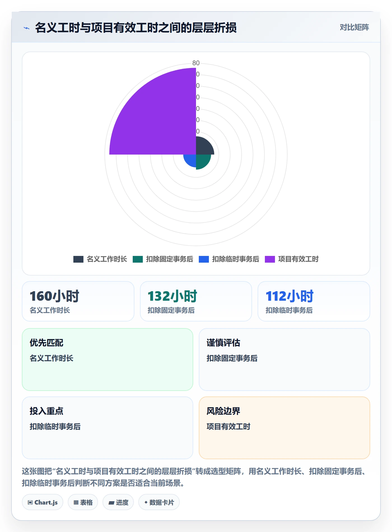The width and height of the screenshot is (392, 532).
Task: Click the bar icon in 进度 chip
Action: 111,503
